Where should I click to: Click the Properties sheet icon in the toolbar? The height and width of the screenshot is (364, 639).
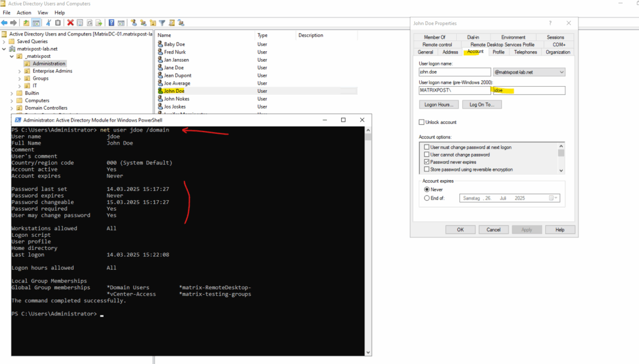coord(80,23)
